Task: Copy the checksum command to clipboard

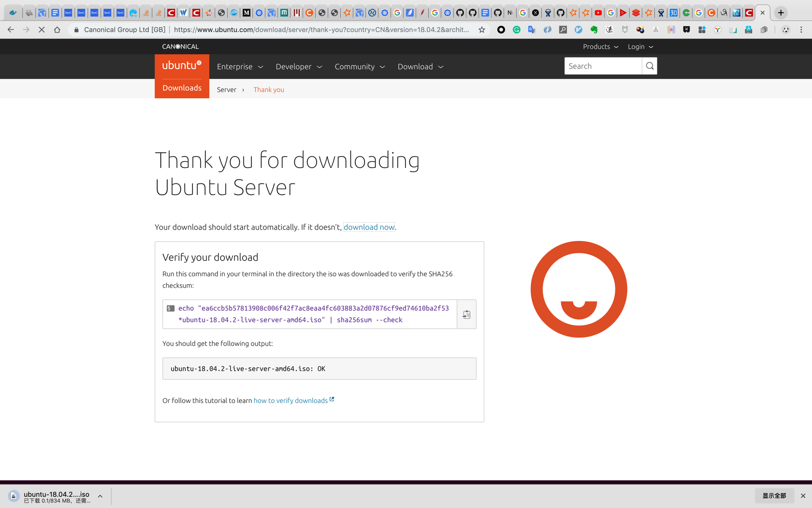Action: click(x=466, y=314)
